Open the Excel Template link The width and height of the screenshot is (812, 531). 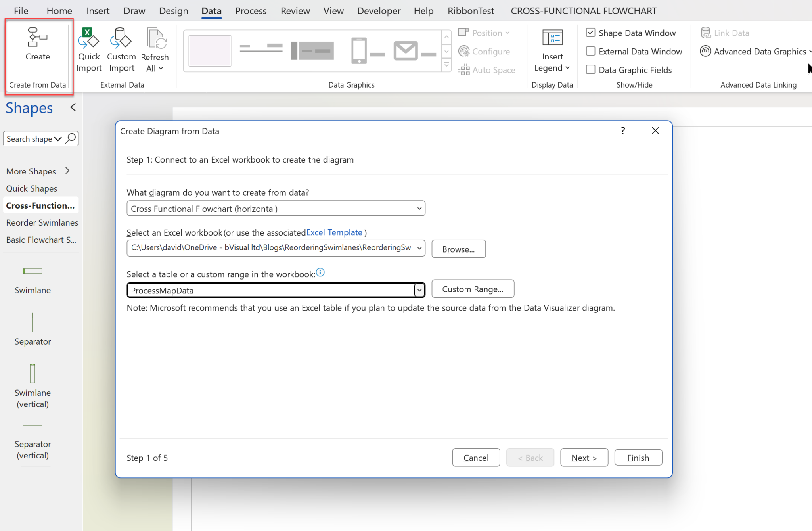point(334,232)
